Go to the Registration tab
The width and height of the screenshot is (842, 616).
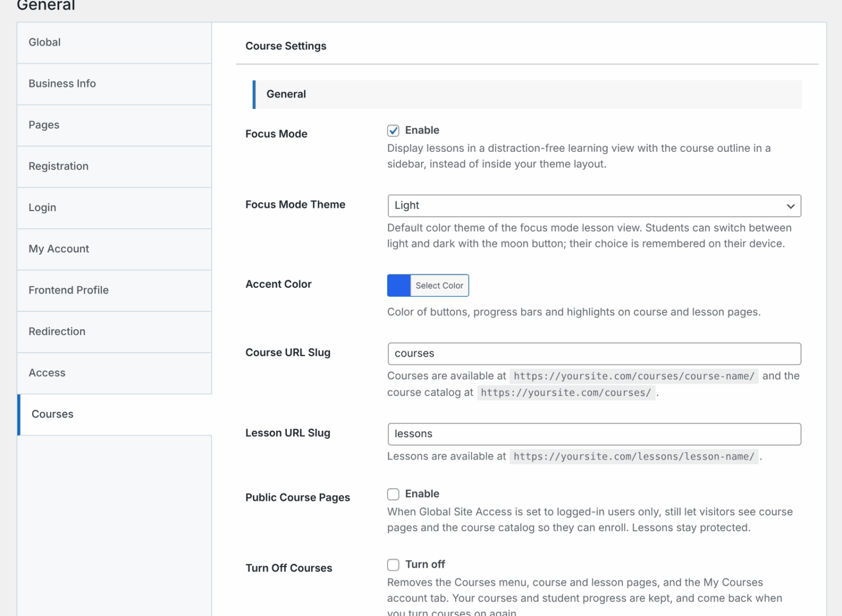[115, 167]
